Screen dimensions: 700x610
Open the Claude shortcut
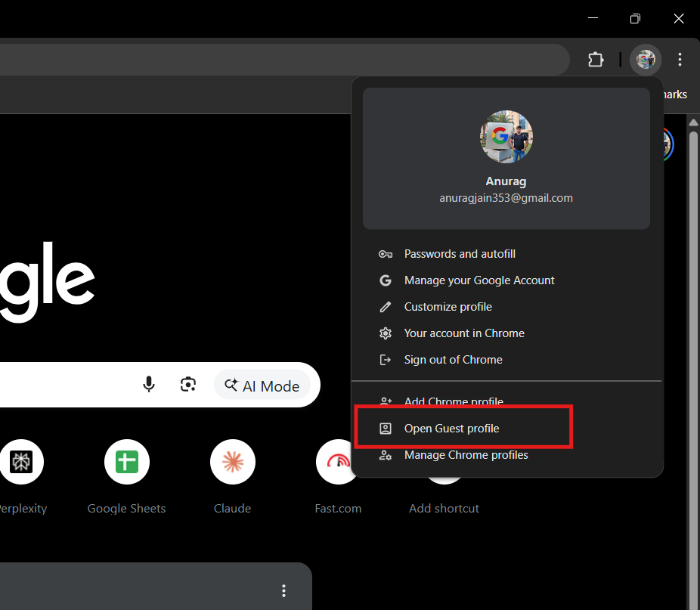(x=232, y=461)
